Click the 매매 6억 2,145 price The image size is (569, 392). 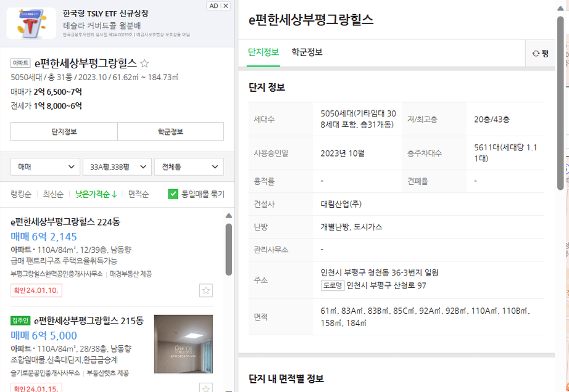[44, 237]
